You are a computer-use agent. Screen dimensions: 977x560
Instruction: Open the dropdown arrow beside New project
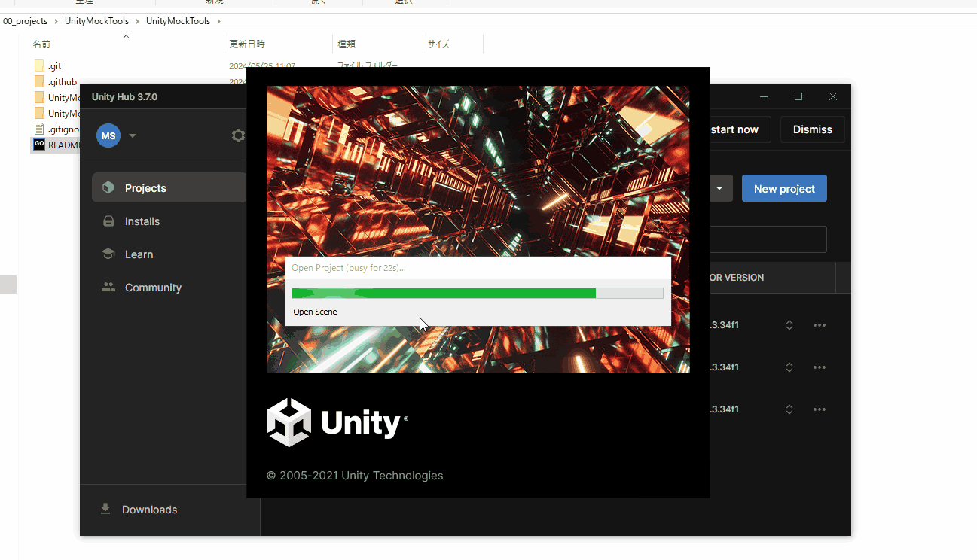720,189
